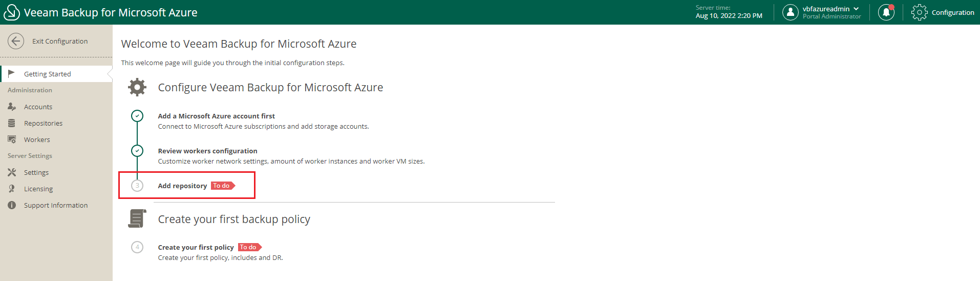This screenshot has height=281, width=980.
Task: Click Create your first policy link
Action: point(196,247)
